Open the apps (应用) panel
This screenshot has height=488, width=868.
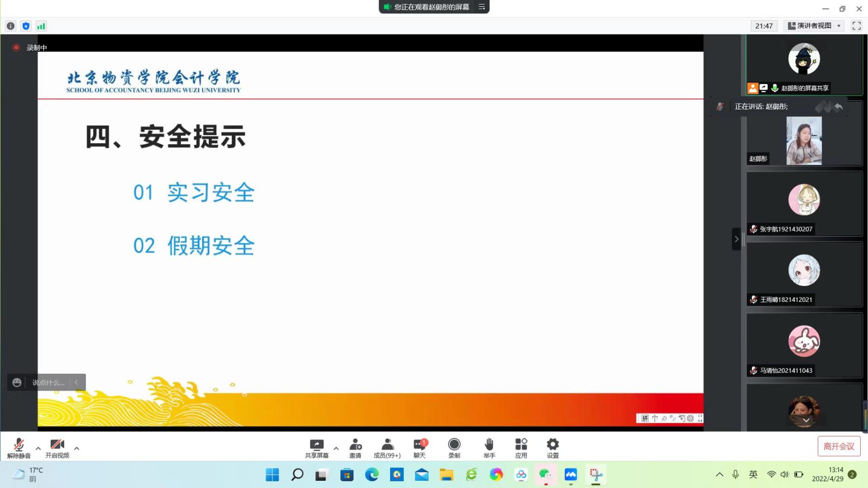click(521, 447)
